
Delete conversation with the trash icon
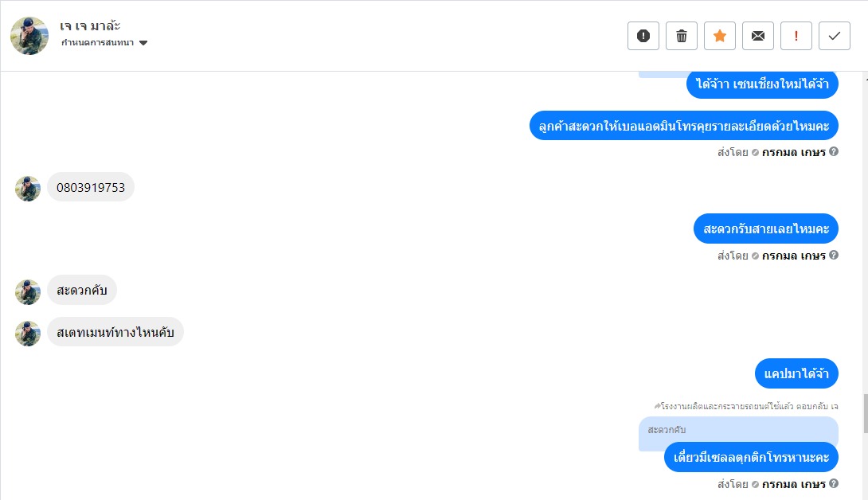[682, 36]
